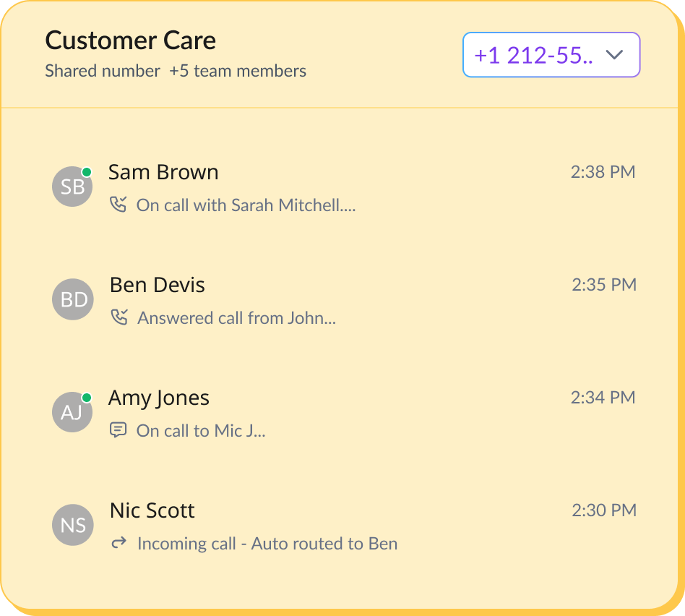Click 'Answered call from John' status text
The height and width of the screenshot is (616, 685).
[237, 318]
